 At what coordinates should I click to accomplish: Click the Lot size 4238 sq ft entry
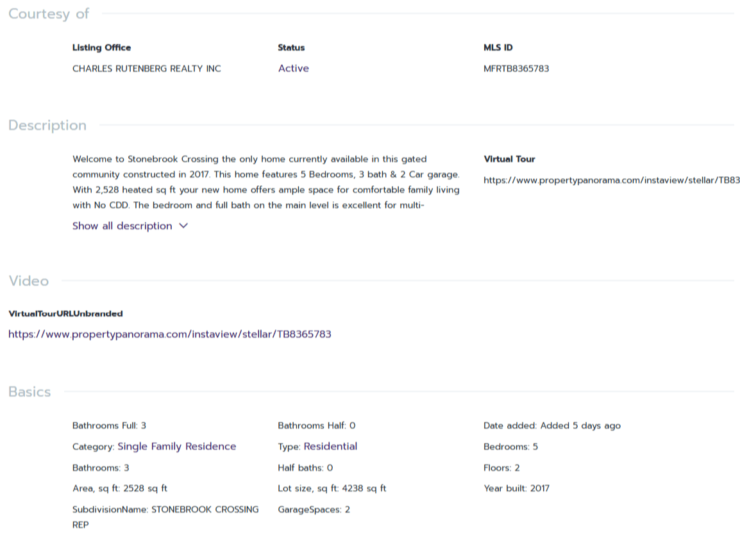point(332,488)
